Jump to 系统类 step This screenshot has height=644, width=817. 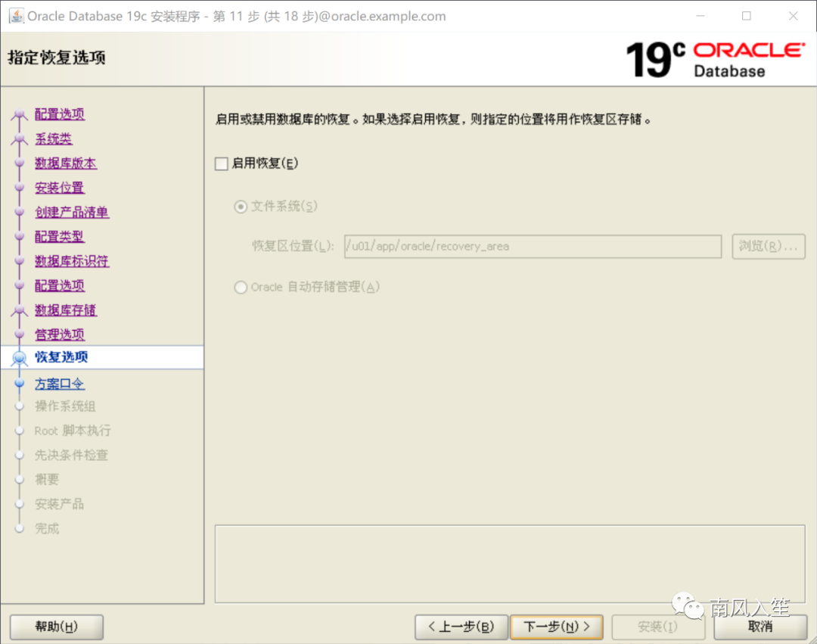coord(53,138)
